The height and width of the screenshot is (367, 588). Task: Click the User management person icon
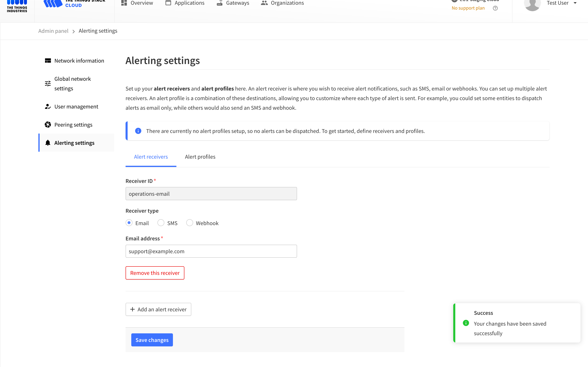[48, 107]
